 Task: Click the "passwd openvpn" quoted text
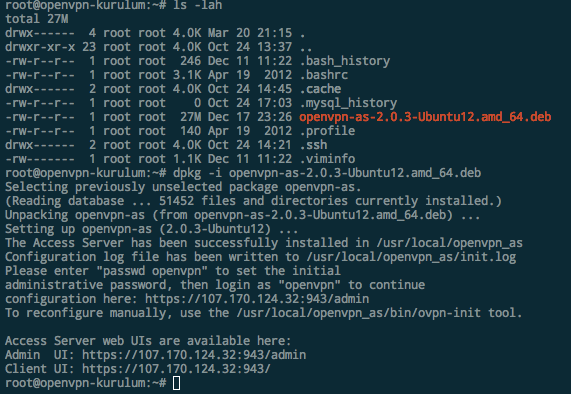tap(152, 271)
